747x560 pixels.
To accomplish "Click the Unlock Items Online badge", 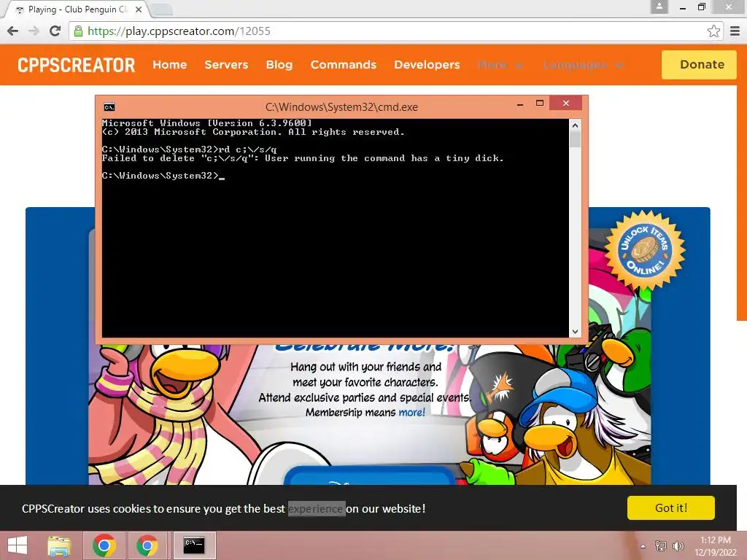I will (x=645, y=251).
